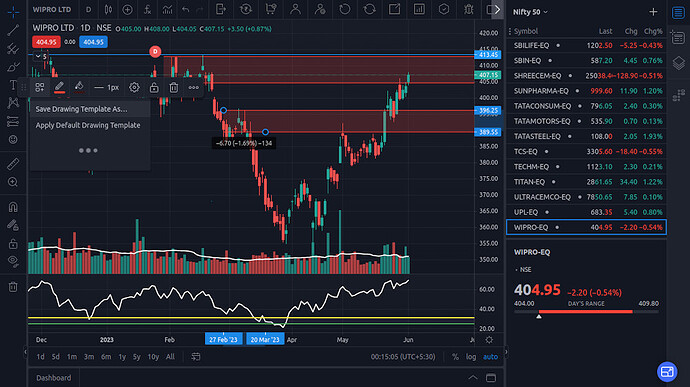690x387 pixels.
Task: Choose Apply Default Drawing Template
Action: pos(88,125)
